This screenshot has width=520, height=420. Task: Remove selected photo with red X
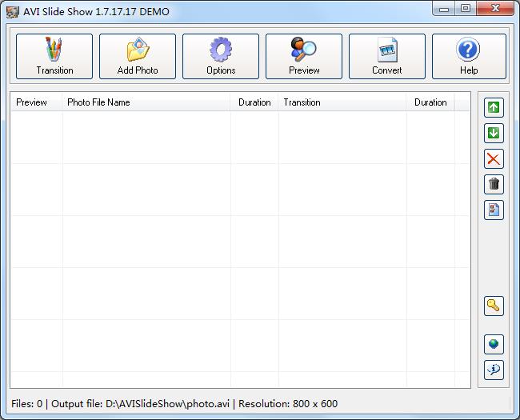coord(494,159)
